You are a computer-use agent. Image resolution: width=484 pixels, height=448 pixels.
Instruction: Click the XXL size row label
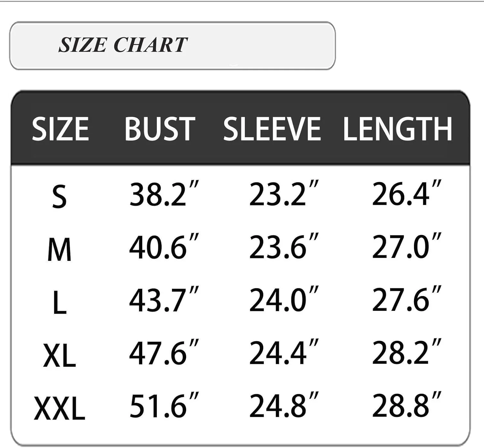click(59, 409)
